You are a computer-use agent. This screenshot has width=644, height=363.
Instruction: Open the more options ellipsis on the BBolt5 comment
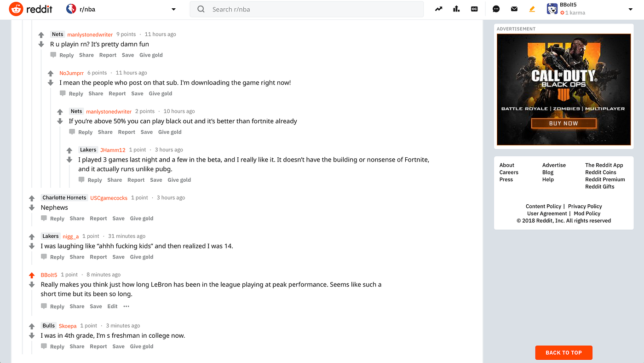pyautogui.click(x=126, y=306)
